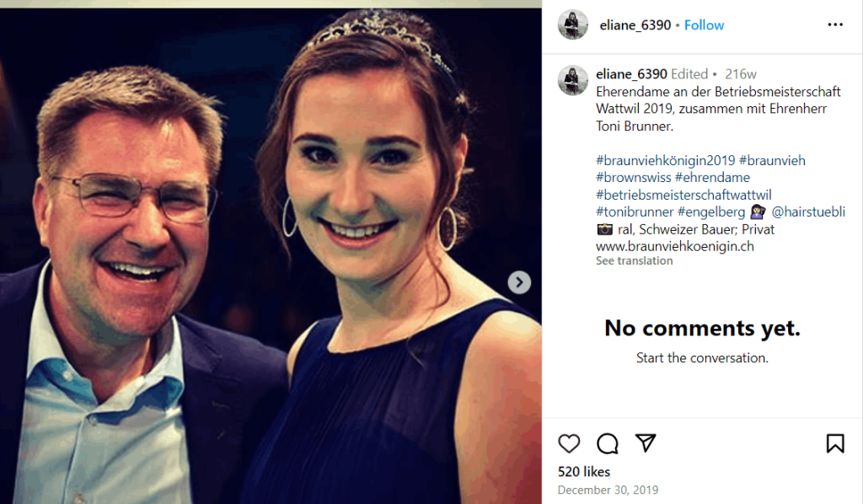Open the profile avatar beside the caption
863x504 pixels.
click(573, 80)
